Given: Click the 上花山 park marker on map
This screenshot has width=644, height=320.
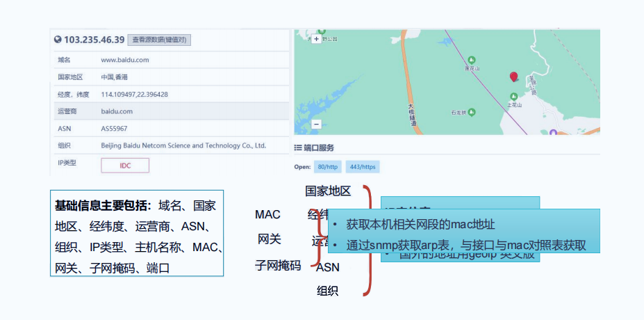Looking at the screenshot, I should point(513,96).
